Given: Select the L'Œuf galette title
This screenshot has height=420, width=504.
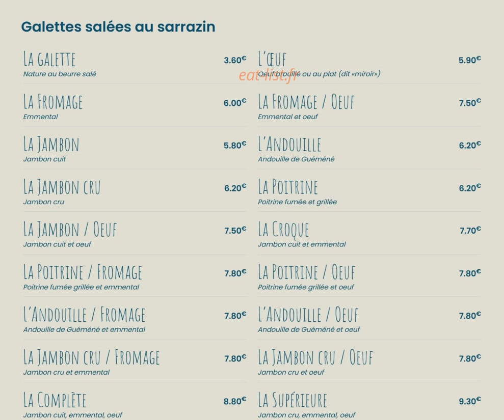Looking at the screenshot, I should (x=272, y=59).
